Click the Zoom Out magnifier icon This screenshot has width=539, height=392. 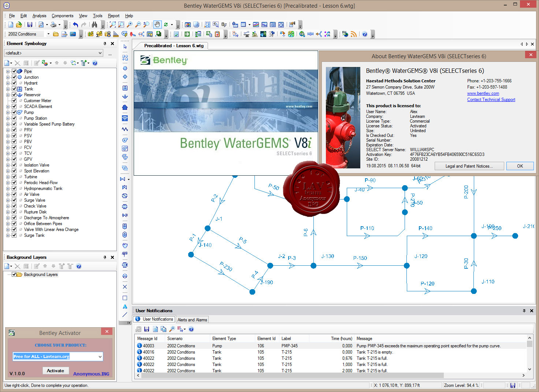[138, 25]
